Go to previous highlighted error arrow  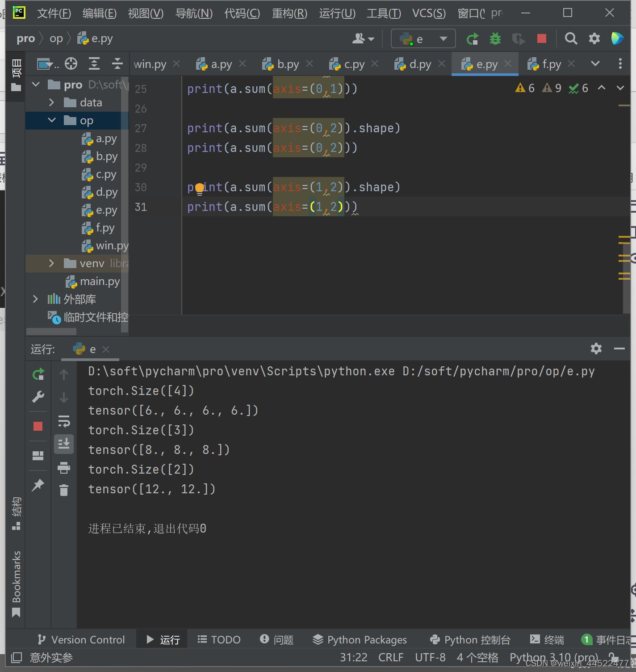(x=602, y=88)
